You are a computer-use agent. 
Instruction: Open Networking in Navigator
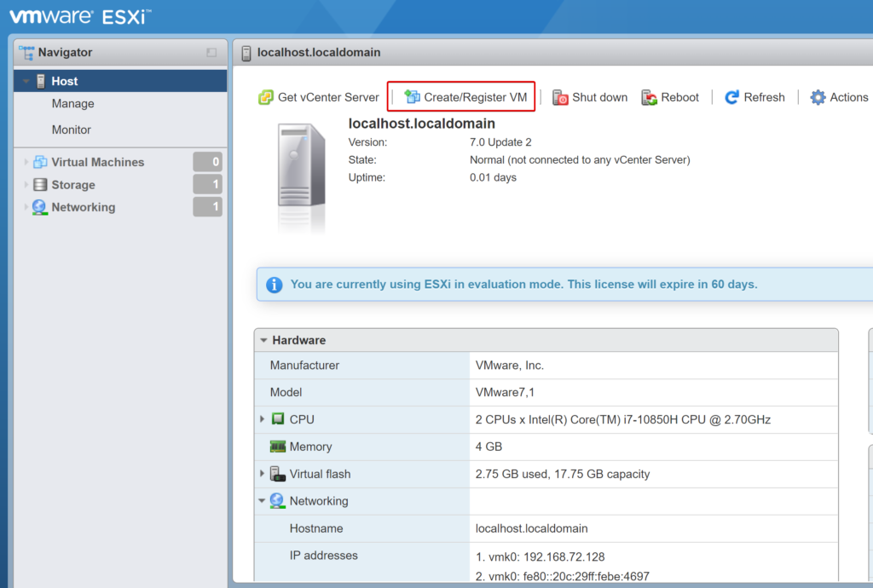click(x=84, y=207)
